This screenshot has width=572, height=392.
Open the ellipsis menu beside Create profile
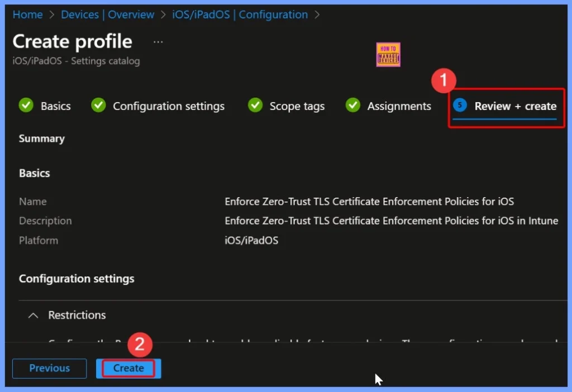pos(158,41)
